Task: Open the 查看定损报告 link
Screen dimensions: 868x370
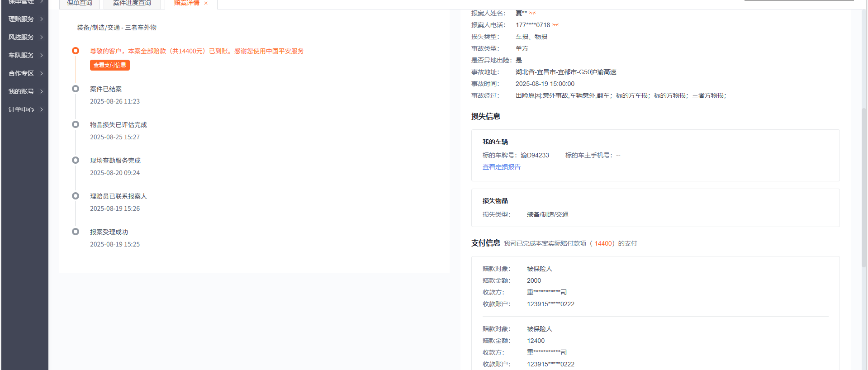Action: tap(501, 167)
